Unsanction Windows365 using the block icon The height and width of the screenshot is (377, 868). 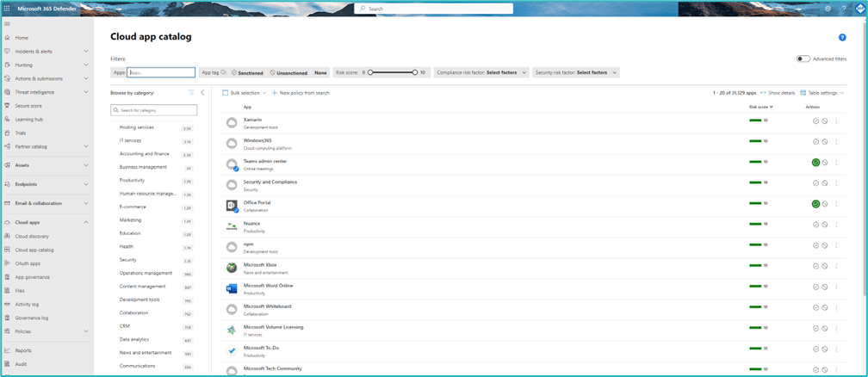click(x=825, y=142)
